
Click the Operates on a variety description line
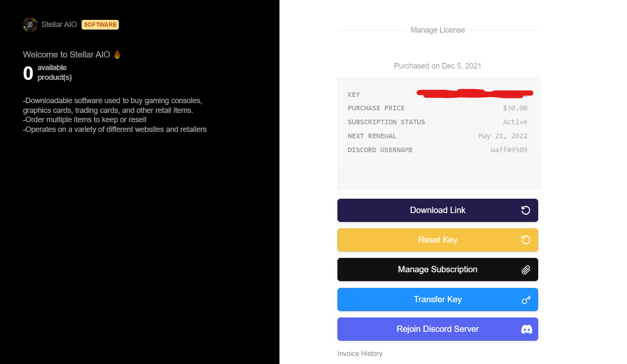(115, 129)
